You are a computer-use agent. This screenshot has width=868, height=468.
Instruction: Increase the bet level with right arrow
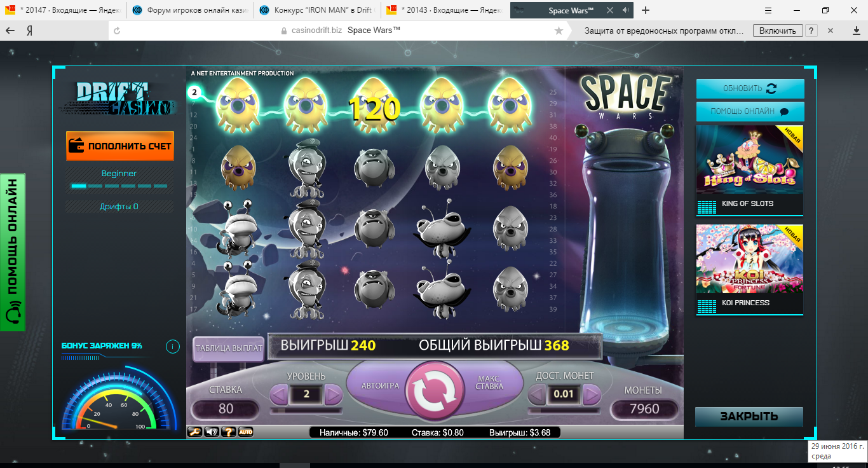(x=333, y=395)
